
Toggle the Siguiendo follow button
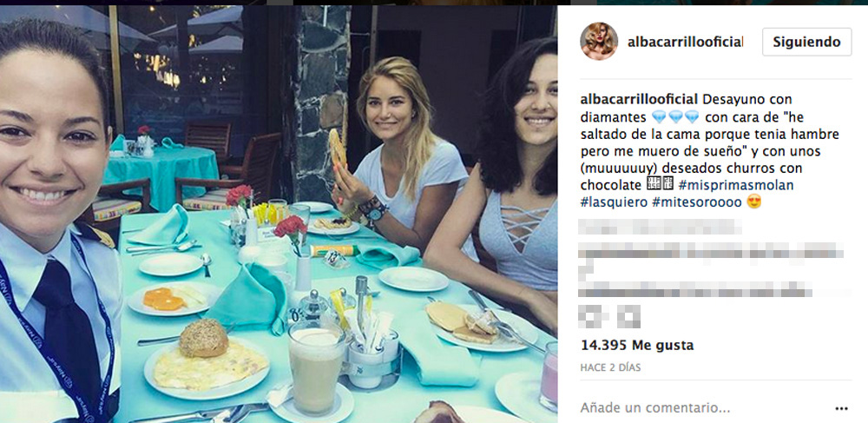806,42
